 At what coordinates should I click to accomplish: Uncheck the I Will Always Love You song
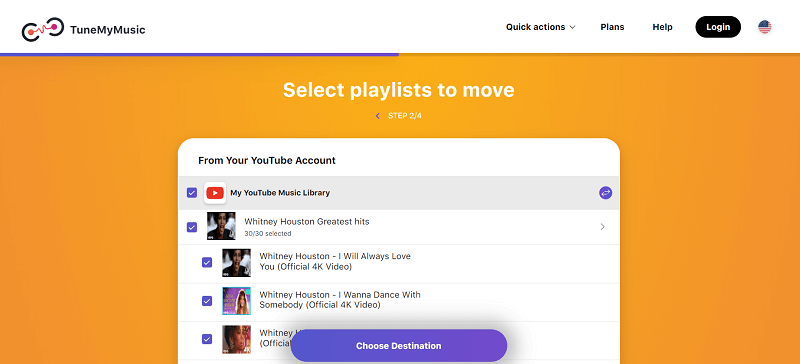pyautogui.click(x=207, y=262)
